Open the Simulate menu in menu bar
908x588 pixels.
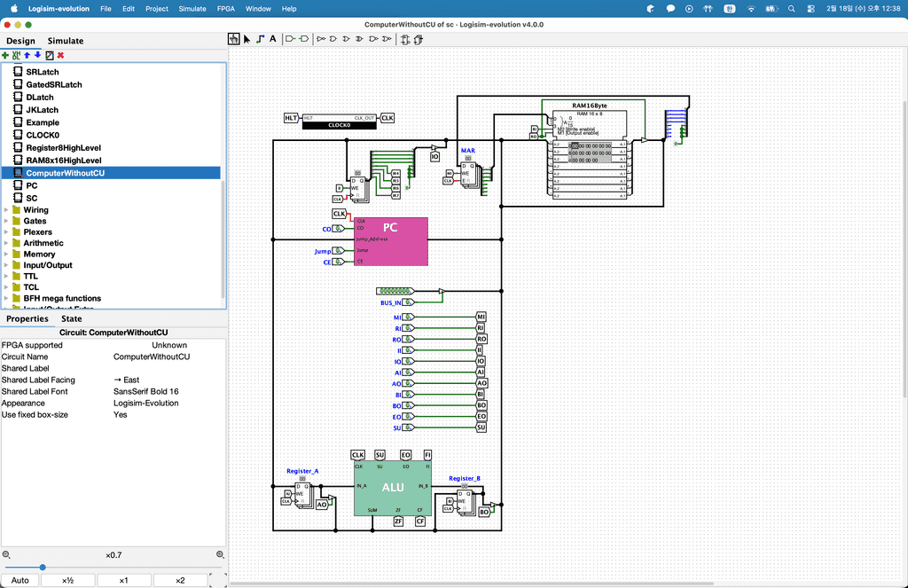pos(192,8)
